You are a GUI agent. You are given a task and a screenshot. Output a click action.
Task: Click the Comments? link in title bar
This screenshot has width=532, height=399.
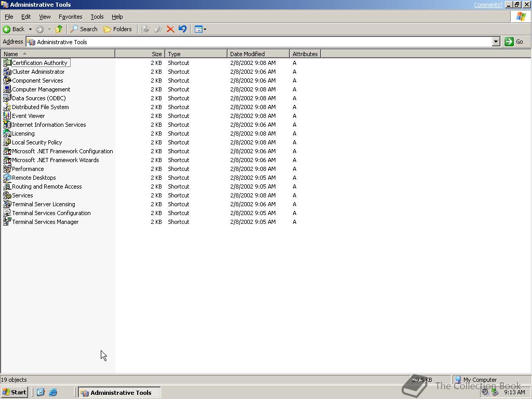488,5
